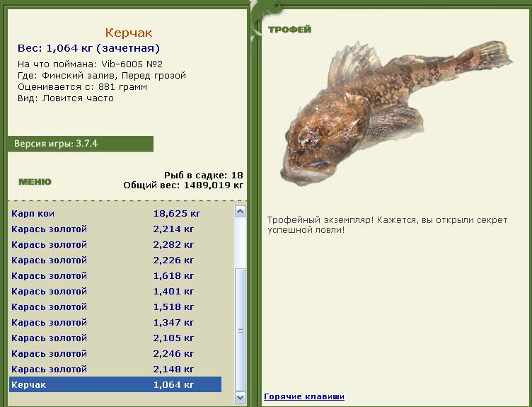Click the fish list scroll down arrow
This screenshot has width=532, height=407.
tap(241, 397)
